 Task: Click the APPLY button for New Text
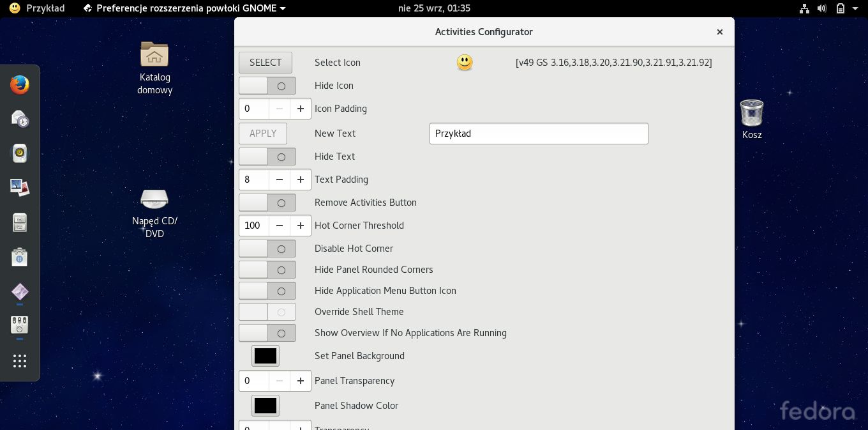[263, 134]
